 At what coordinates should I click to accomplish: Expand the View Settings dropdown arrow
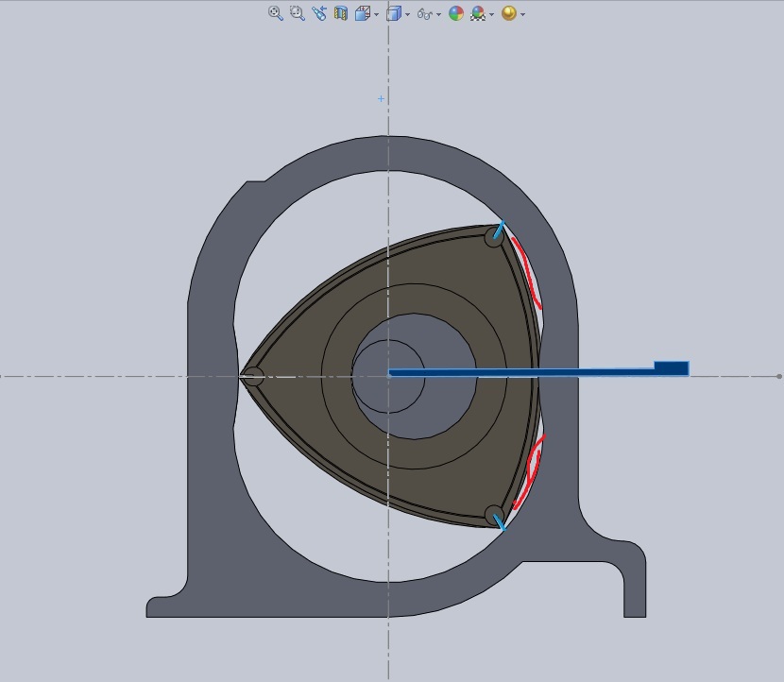coord(523,14)
